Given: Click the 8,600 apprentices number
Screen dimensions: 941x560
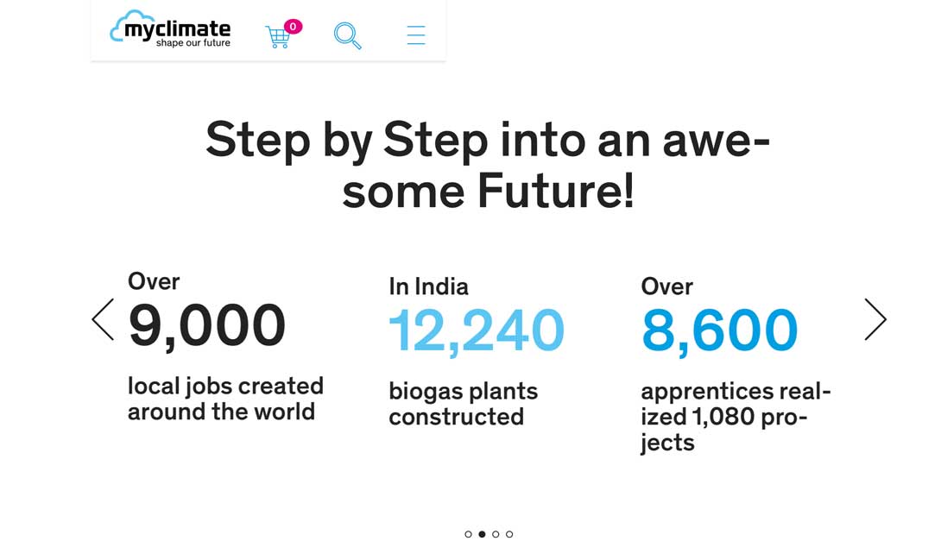Looking at the screenshot, I should (719, 331).
